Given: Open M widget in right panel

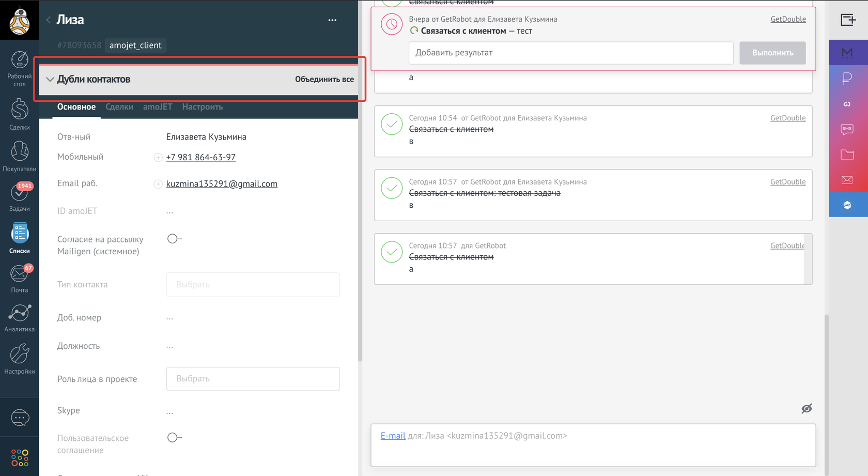Looking at the screenshot, I should pyautogui.click(x=848, y=53).
